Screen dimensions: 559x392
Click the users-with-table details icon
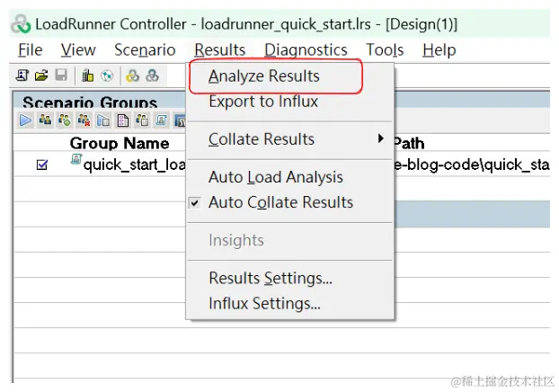(142, 120)
